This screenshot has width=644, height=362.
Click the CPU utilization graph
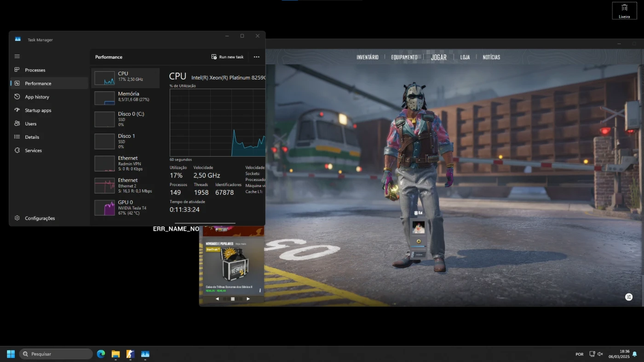point(218,123)
